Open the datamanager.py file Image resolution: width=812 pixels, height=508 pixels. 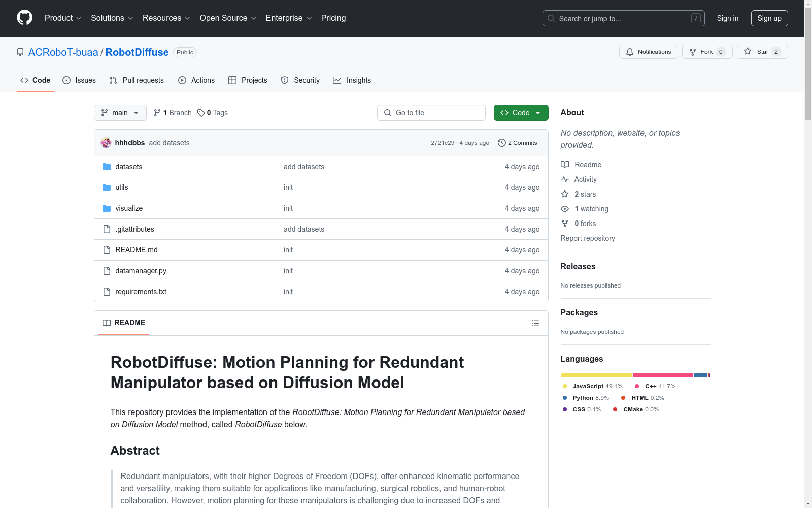pyautogui.click(x=141, y=271)
